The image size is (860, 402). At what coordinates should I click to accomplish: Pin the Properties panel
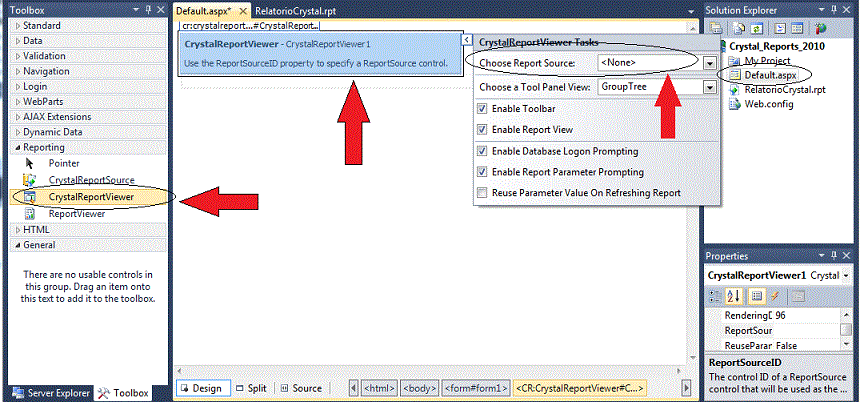coord(836,256)
